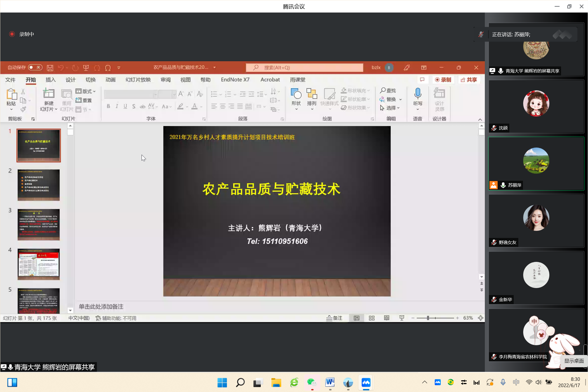Switch to the EndNote X7 tab
Screen dimensions: 588x392
[235, 80]
